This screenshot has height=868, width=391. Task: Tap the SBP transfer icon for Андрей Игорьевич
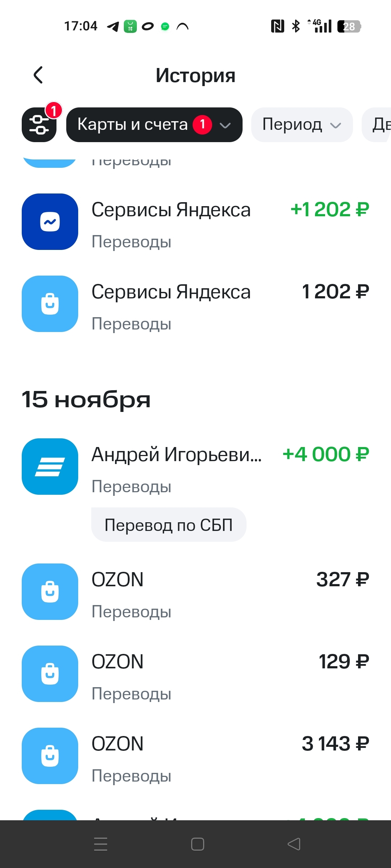tap(50, 467)
